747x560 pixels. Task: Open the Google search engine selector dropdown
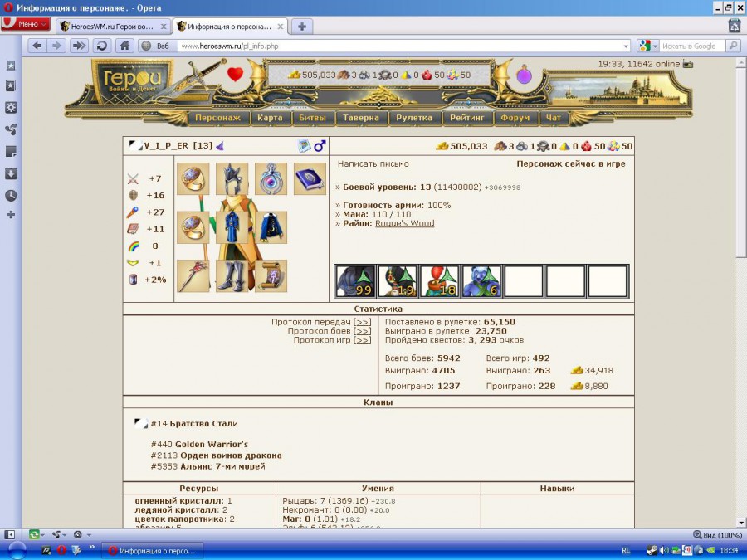pos(648,46)
